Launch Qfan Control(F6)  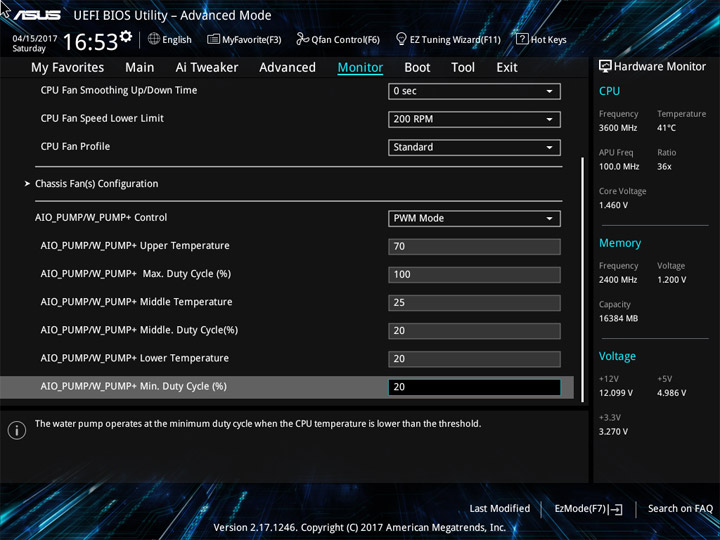[338, 39]
